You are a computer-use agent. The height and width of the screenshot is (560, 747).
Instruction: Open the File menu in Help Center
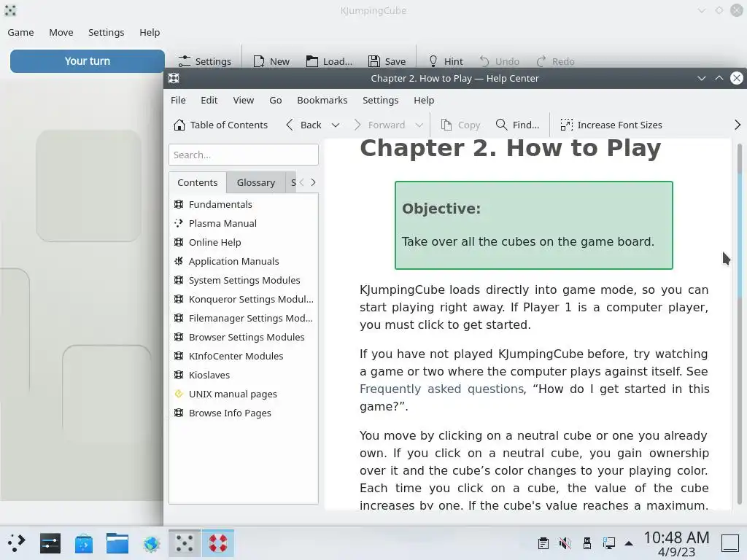pyautogui.click(x=178, y=100)
